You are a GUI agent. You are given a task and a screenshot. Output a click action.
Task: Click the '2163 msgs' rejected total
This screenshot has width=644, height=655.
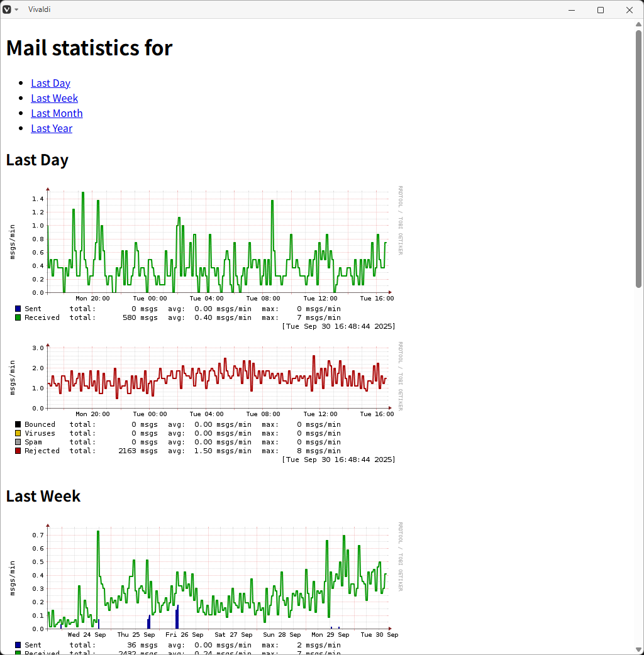(x=138, y=451)
